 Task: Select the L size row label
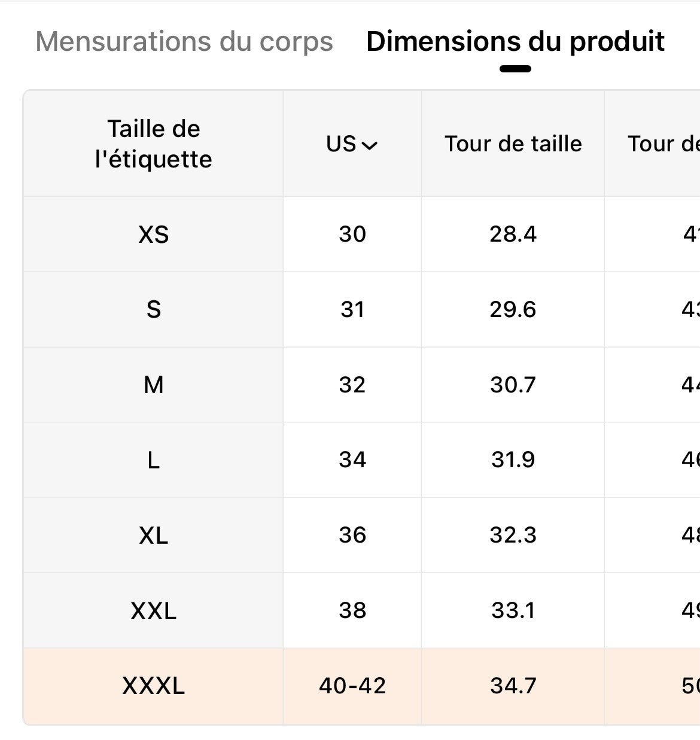153,461
